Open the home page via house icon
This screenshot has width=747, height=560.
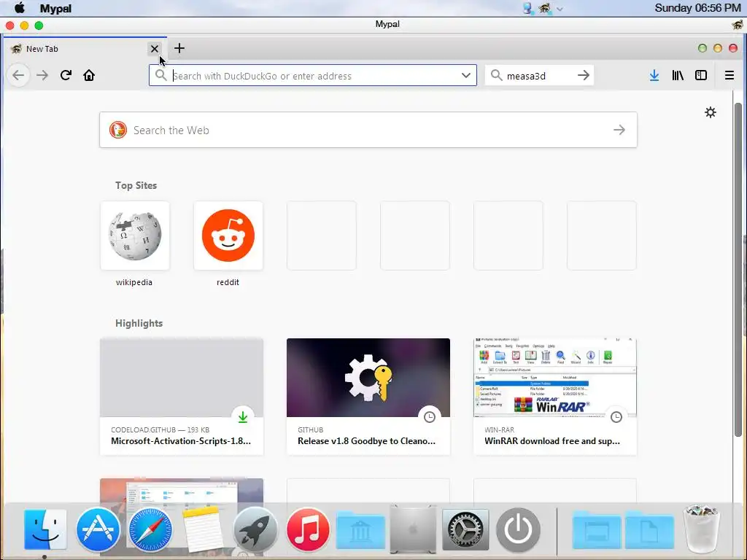89,75
